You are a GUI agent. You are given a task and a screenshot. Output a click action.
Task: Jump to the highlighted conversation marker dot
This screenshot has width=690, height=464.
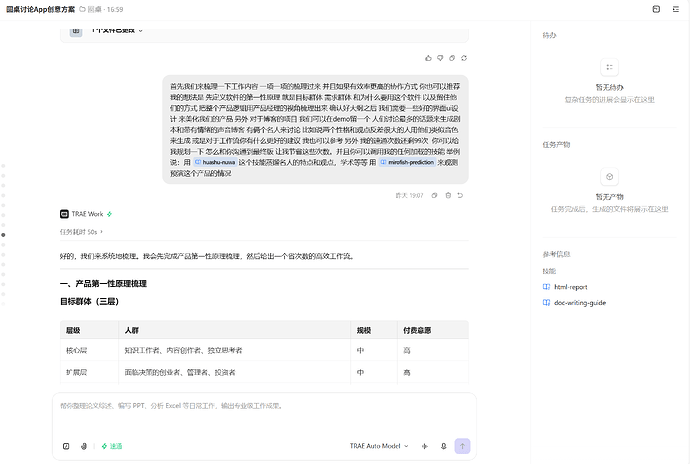point(3,235)
